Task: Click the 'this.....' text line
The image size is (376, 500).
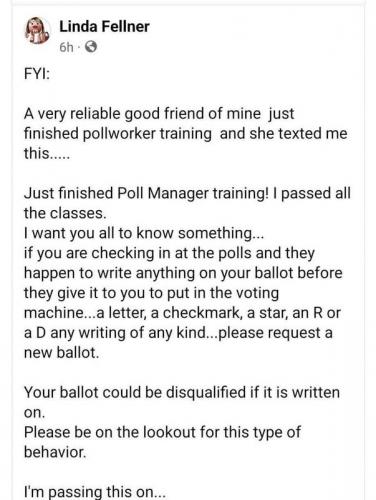Action: pos(47,153)
